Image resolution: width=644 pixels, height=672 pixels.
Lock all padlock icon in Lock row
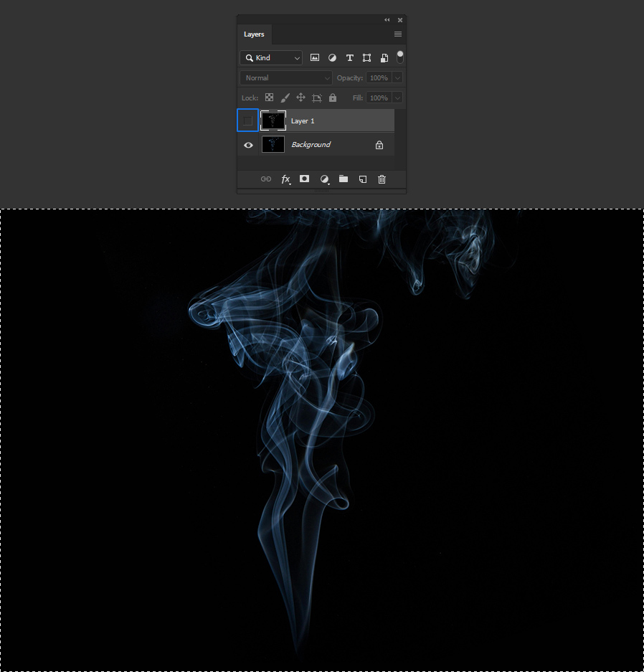tap(333, 98)
